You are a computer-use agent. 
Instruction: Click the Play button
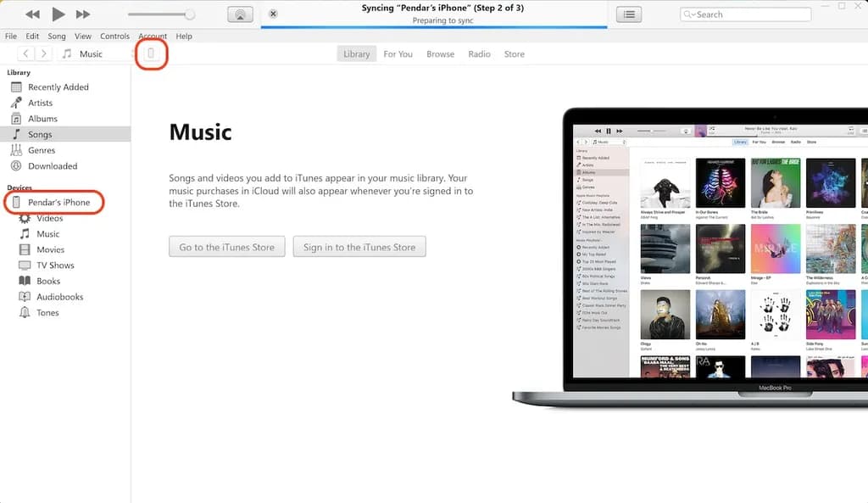(x=58, y=14)
